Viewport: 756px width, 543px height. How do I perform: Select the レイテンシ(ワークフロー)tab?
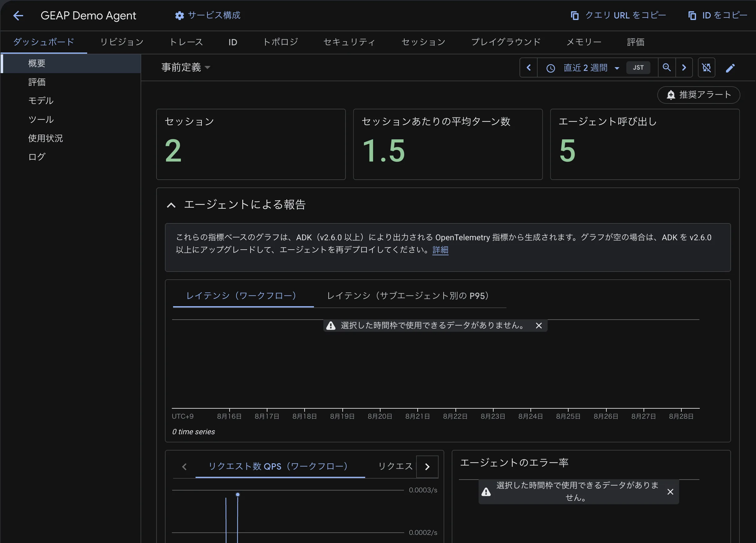point(243,295)
